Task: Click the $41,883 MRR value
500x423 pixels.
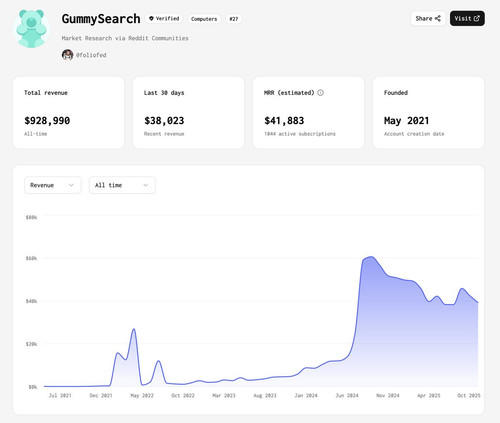Action: tap(284, 121)
